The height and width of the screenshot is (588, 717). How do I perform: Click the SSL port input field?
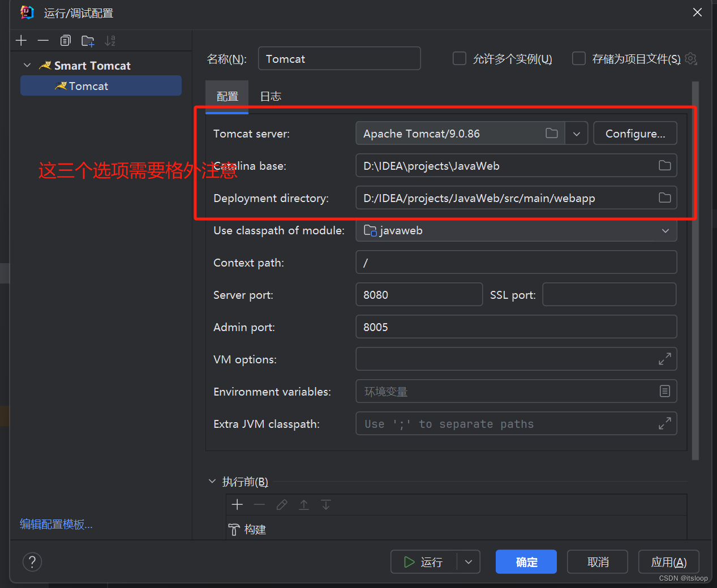tap(609, 294)
